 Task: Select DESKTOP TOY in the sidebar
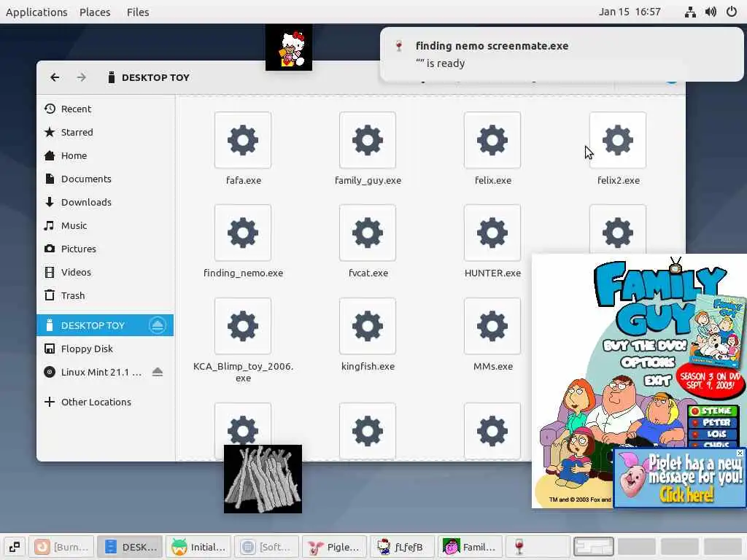(x=105, y=325)
